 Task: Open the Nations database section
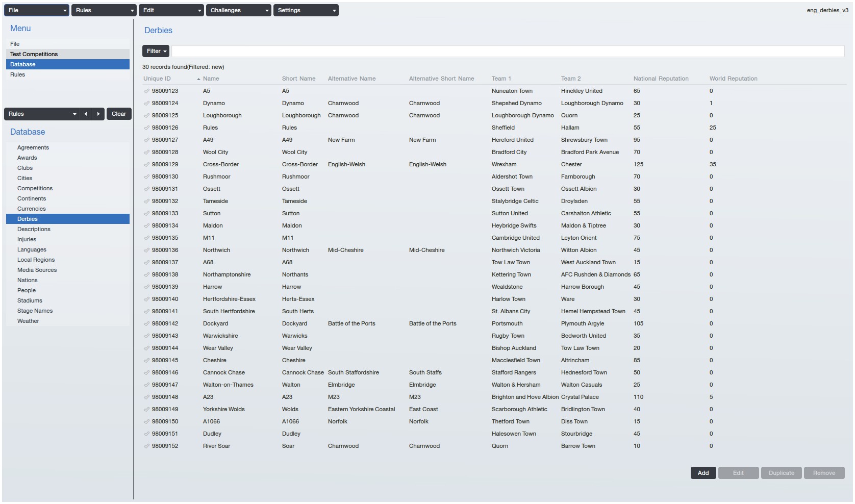click(68, 280)
